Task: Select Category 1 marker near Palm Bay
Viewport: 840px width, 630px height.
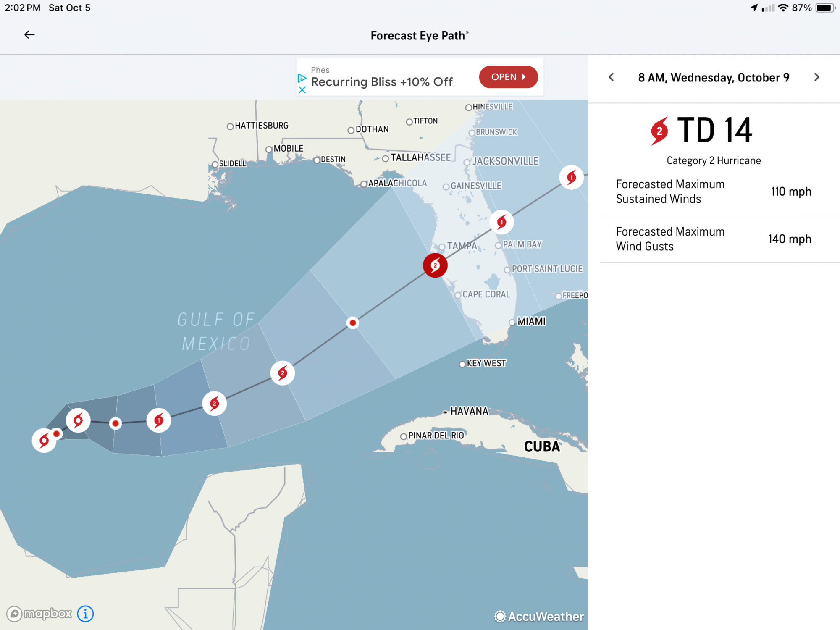Action: click(501, 222)
